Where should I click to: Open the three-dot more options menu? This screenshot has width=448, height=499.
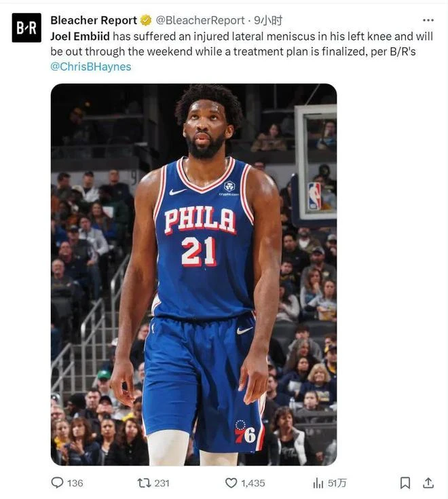coord(428,20)
